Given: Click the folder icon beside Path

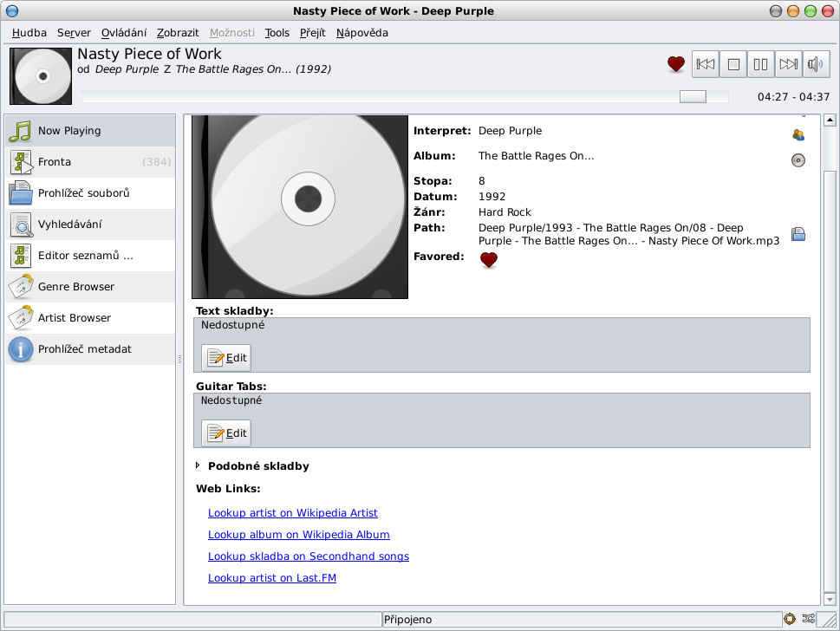Looking at the screenshot, I should coord(798,234).
